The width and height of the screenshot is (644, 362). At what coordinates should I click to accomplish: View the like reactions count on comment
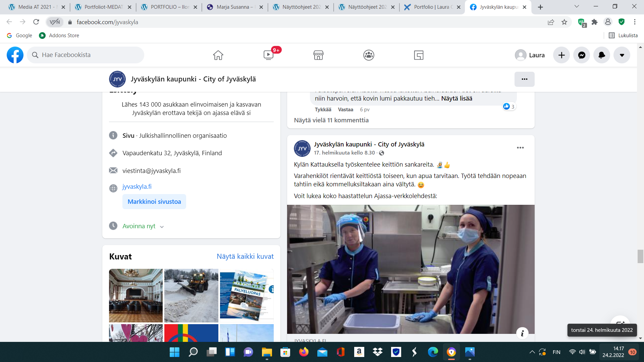click(509, 107)
